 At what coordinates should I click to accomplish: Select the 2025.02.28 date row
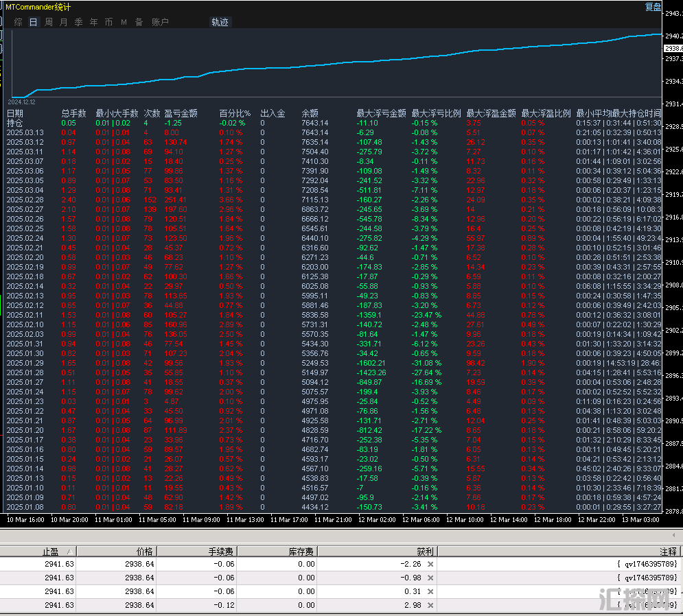coord(334,200)
